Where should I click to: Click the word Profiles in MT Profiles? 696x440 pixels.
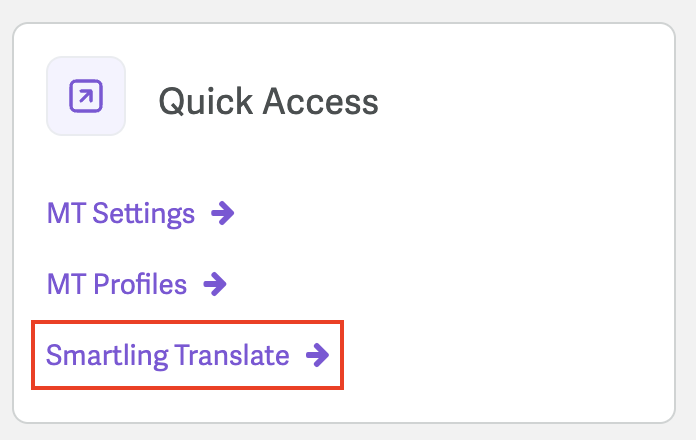[x=140, y=284]
